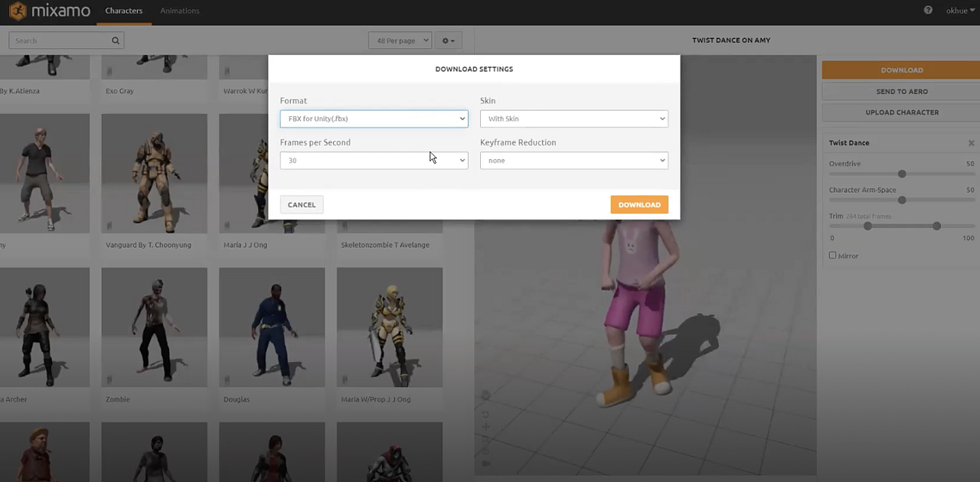This screenshot has width=980, height=482.
Task: Click the Download Settings dialog title
Action: [x=474, y=69]
